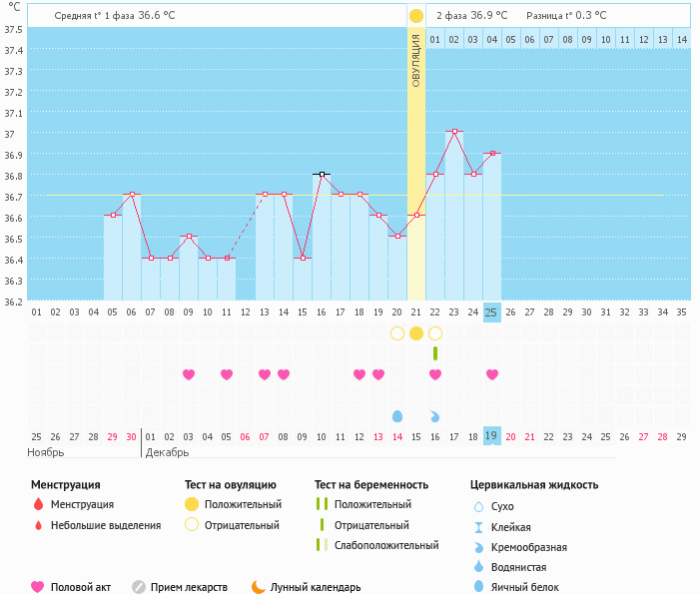Click the 37.0 temperature point on day 23
The height and width of the screenshot is (594, 700).
(x=454, y=132)
